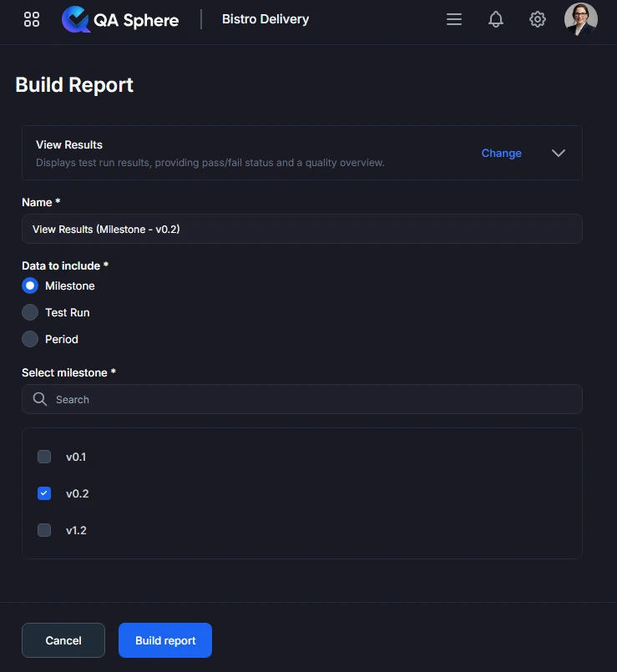Select the Period radio button
Screen dimensions: 617x672
pos(30,339)
